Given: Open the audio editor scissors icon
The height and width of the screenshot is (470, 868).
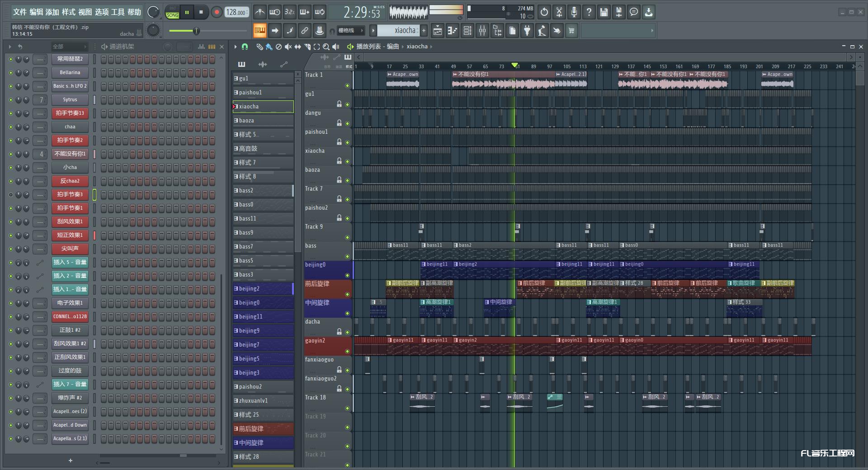Looking at the screenshot, I should (559, 12).
